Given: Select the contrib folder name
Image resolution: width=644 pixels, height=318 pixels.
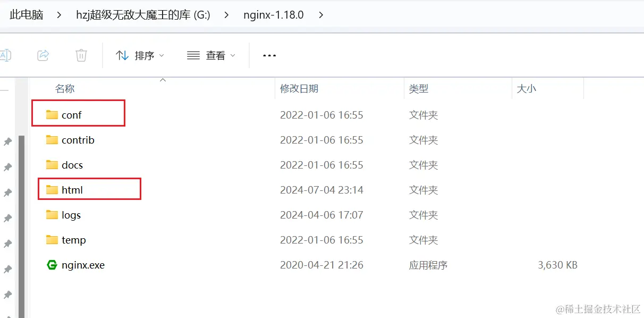Looking at the screenshot, I should point(78,140).
